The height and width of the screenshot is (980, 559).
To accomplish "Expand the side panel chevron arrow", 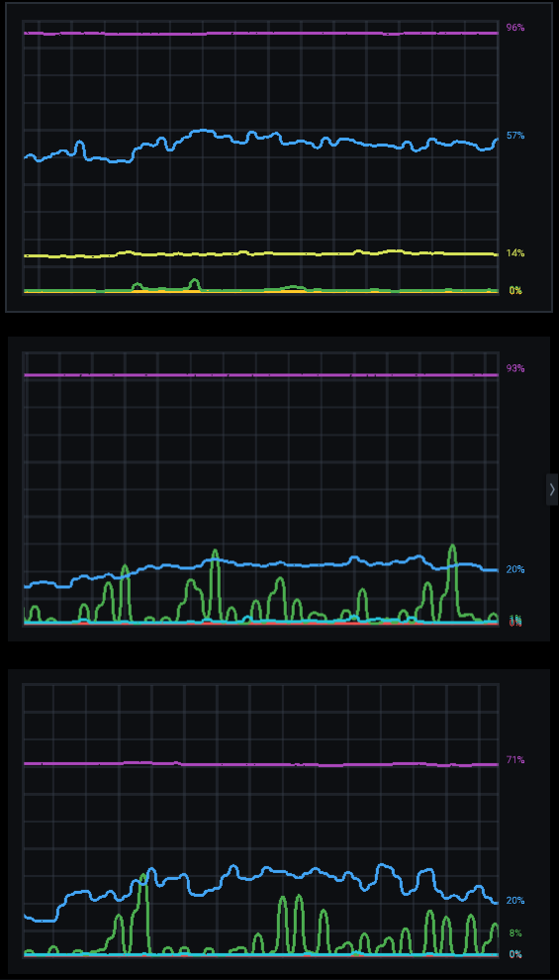I will (552, 489).
